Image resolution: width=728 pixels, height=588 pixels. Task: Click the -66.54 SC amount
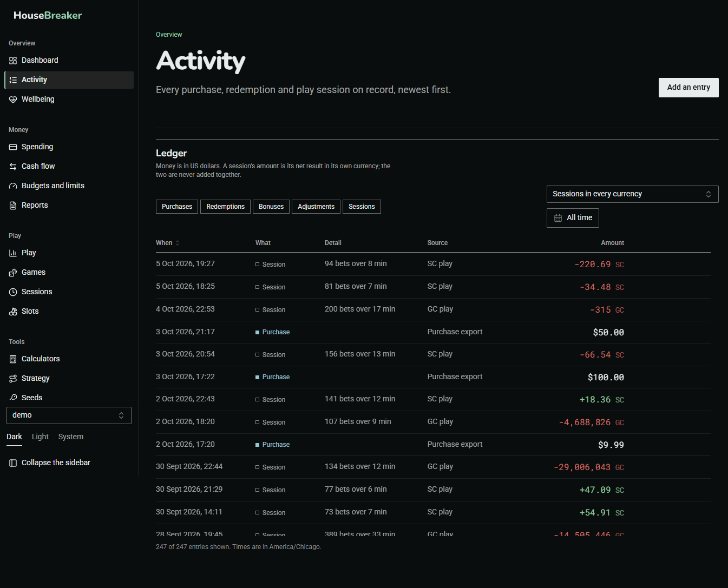coord(601,355)
